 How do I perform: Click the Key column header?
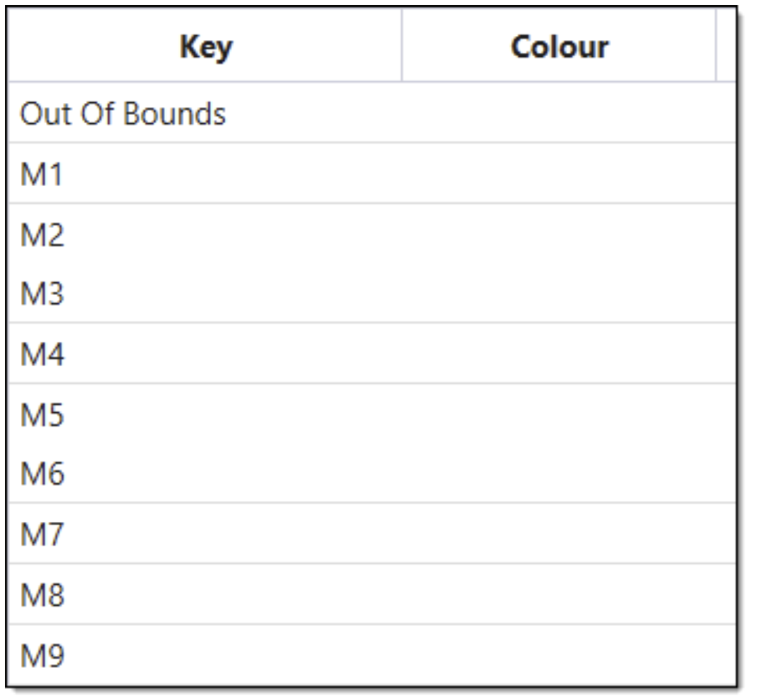click(205, 47)
